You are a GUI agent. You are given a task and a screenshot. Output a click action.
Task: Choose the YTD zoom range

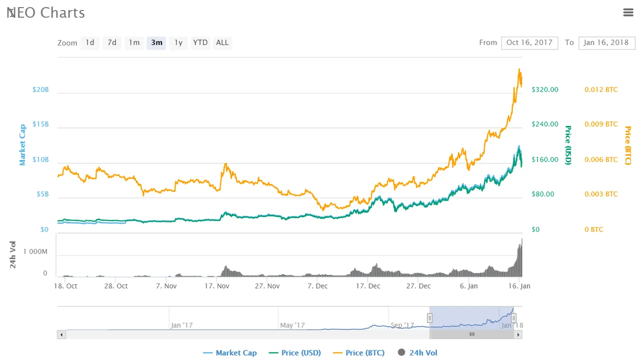click(200, 42)
